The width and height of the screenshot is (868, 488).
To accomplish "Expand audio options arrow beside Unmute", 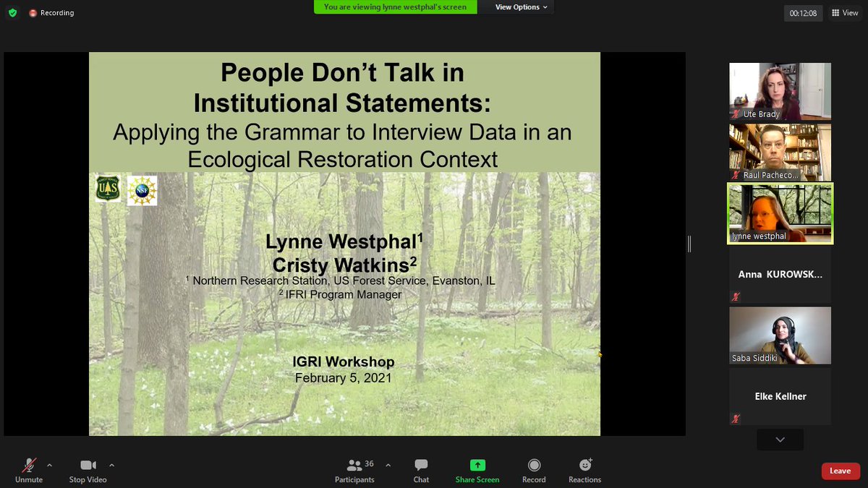I will tap(49, 465).
